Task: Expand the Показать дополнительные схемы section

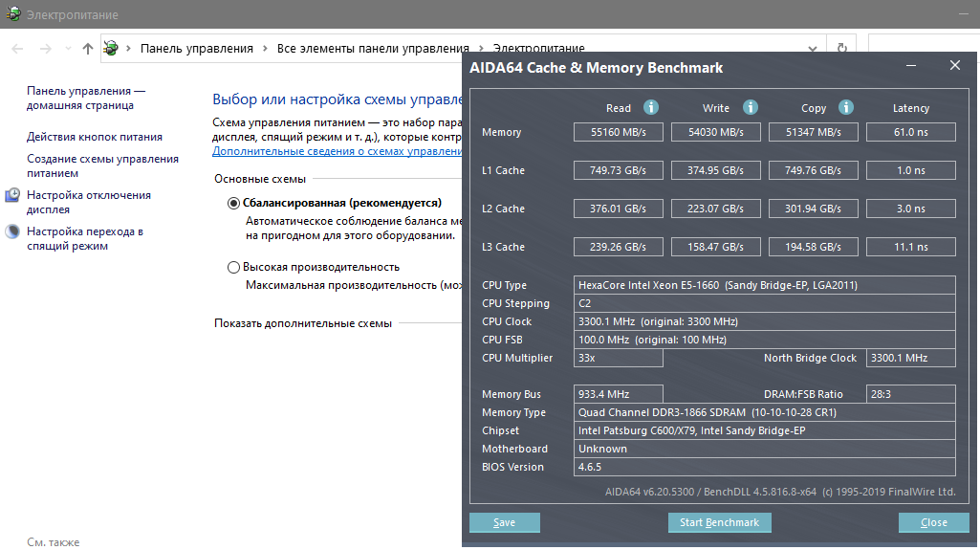Action: [x=303, y=323]
